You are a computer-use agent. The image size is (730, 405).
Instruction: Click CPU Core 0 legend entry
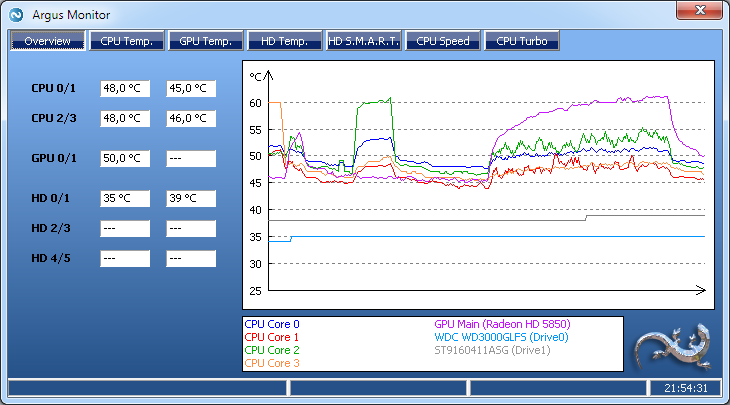pyautogui.click(x=272, y=324)
